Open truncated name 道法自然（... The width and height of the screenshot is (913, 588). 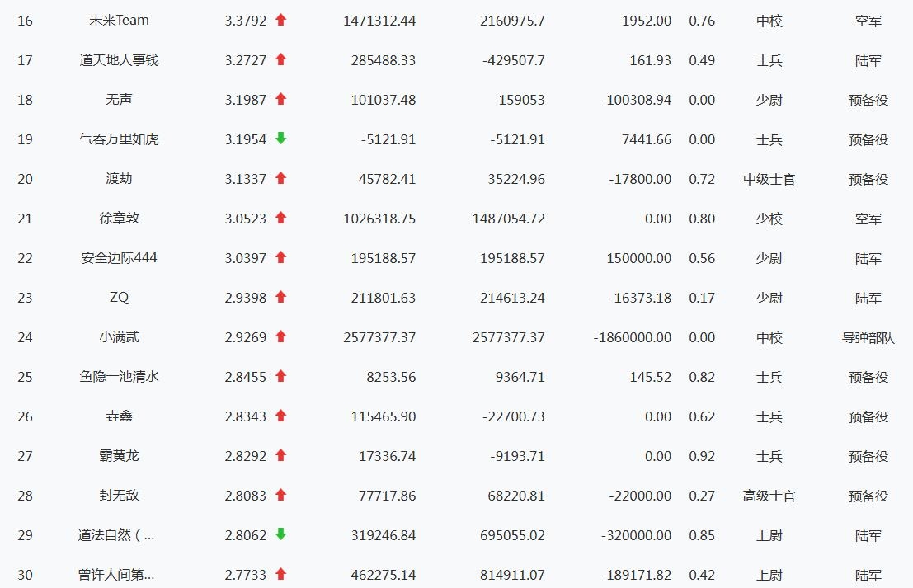pos(116,535)
